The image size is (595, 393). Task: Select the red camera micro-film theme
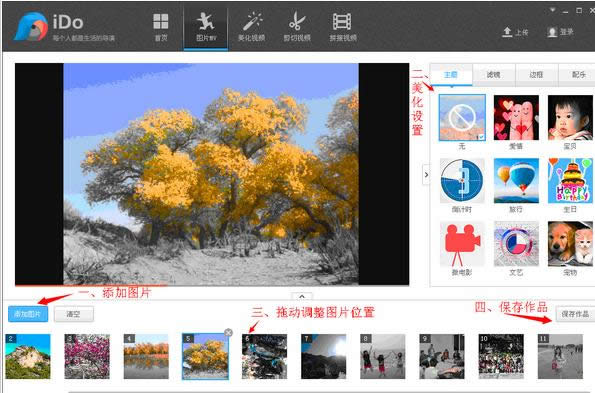pyautogui.click(x=462, y=244)
